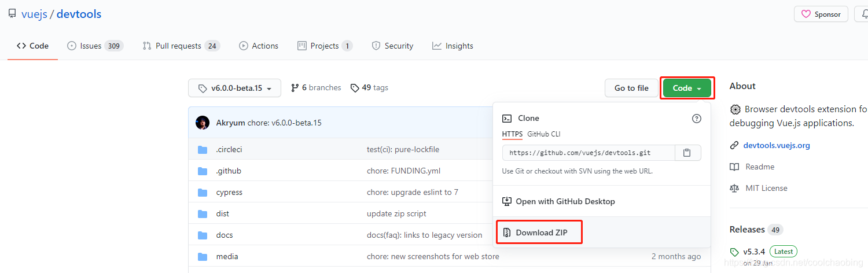Click the Sponsor heart button
Screen dimensions: 868x273
[x=821, y=14]
